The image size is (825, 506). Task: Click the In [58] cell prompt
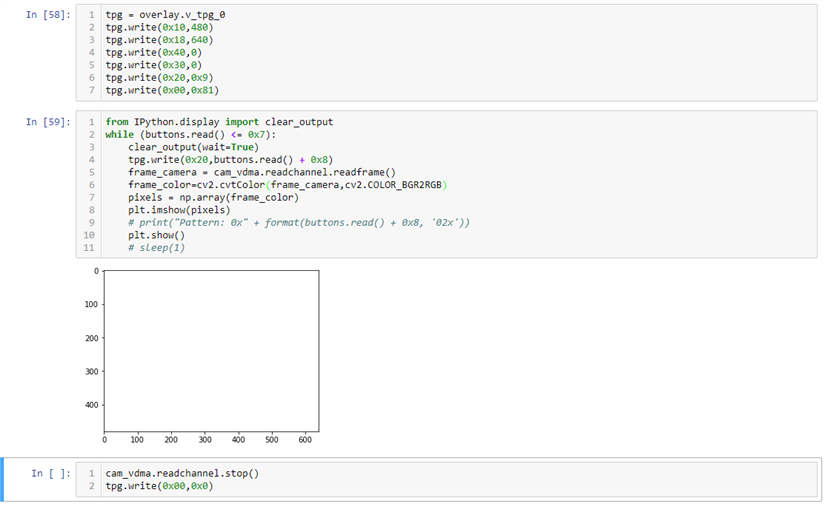coord(47,15)
